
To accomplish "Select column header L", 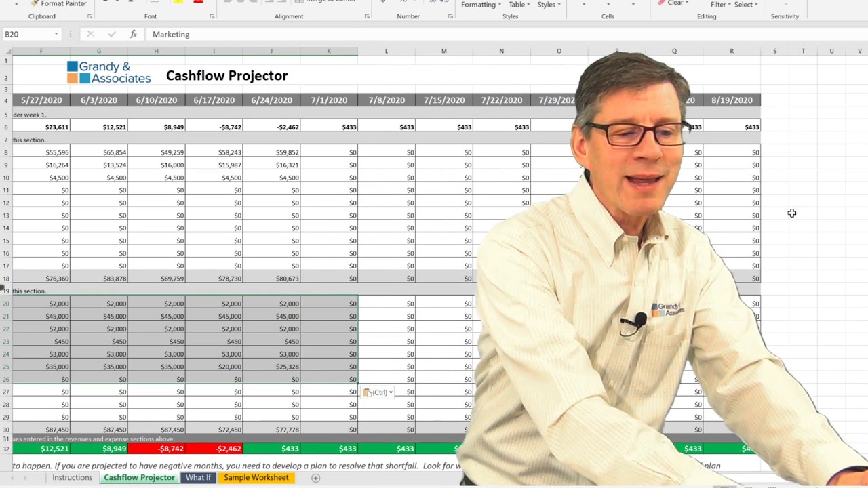I will tap(387, 51).
